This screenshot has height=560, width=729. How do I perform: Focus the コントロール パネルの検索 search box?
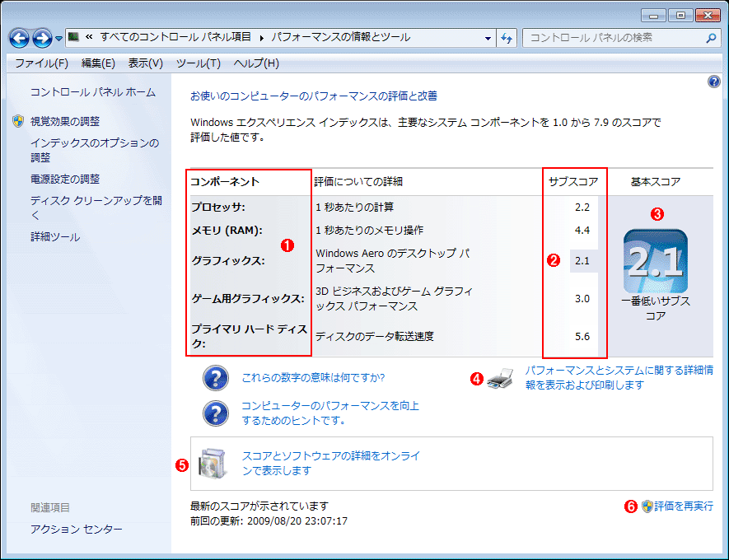(x=622, y=38)
